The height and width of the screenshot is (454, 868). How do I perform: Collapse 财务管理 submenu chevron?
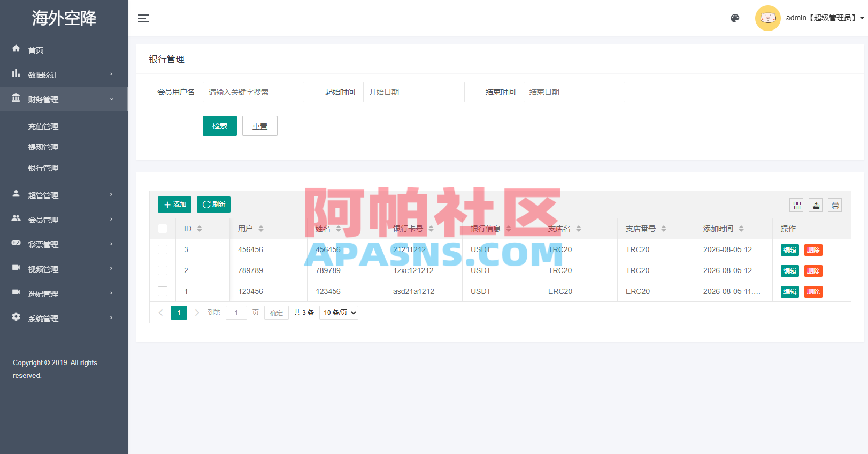111,99
